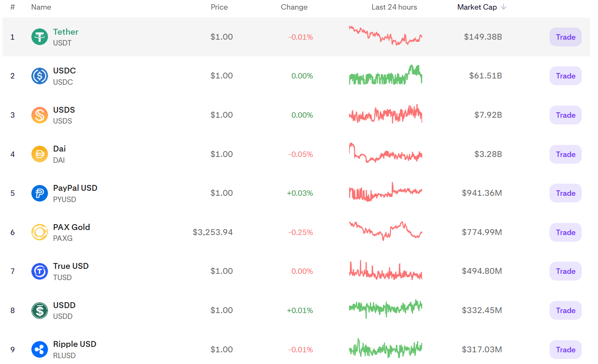Click the PAXG ticker symbol
This screenshot has width=598, height=364.
click(x=63, y=238)
